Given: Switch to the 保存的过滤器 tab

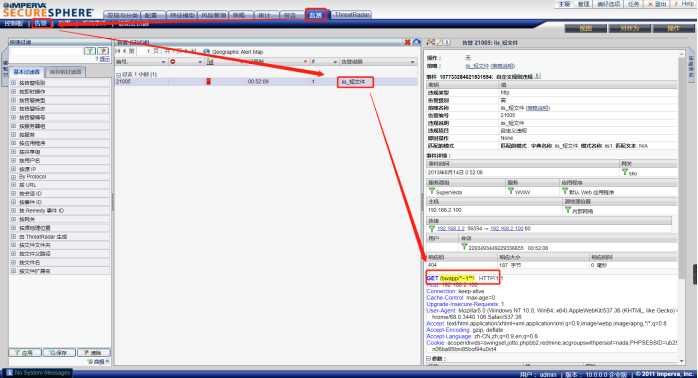Looking at the screenshot, I should [x=65, y=72].
